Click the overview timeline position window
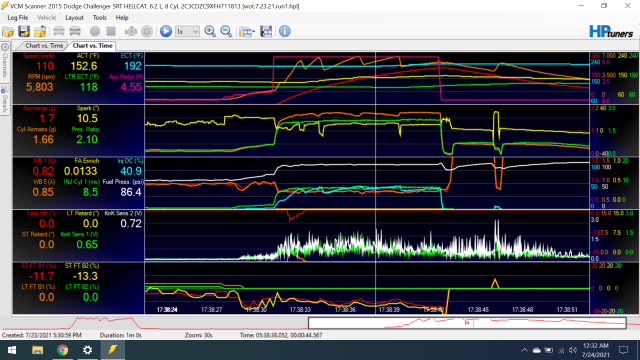Image resolution: width=640 pixels, height=360 pixels. [x=467, y=323]
